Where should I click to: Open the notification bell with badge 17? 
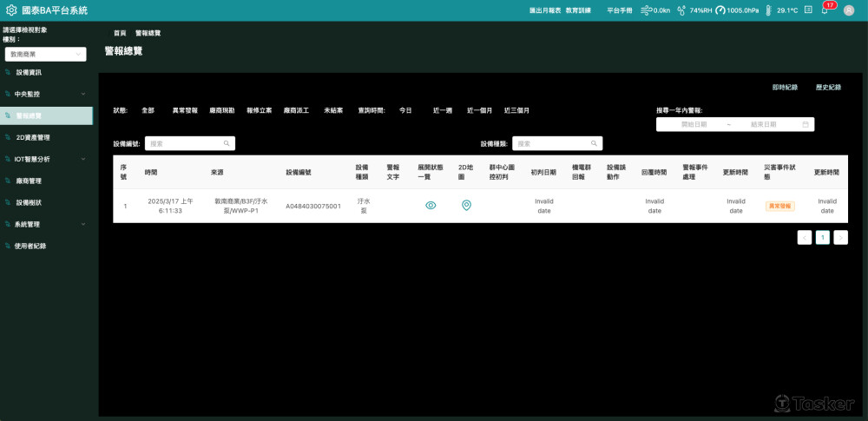(x=825, y=10)
